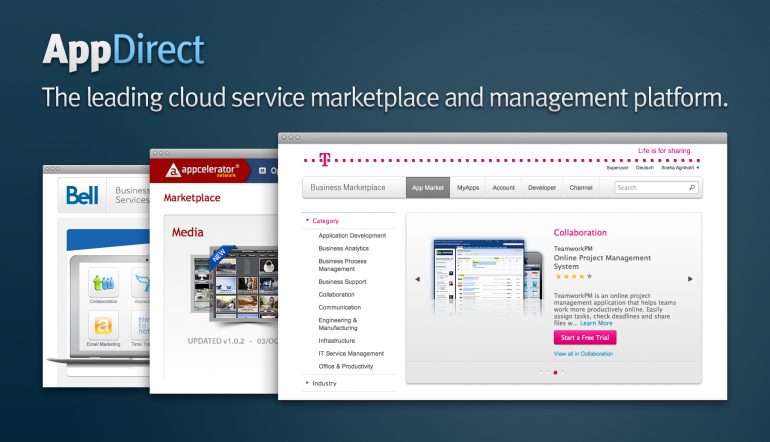Open the Bell Email Marketing app icon
The image size is (770, 442).
[x=102, y=327]
